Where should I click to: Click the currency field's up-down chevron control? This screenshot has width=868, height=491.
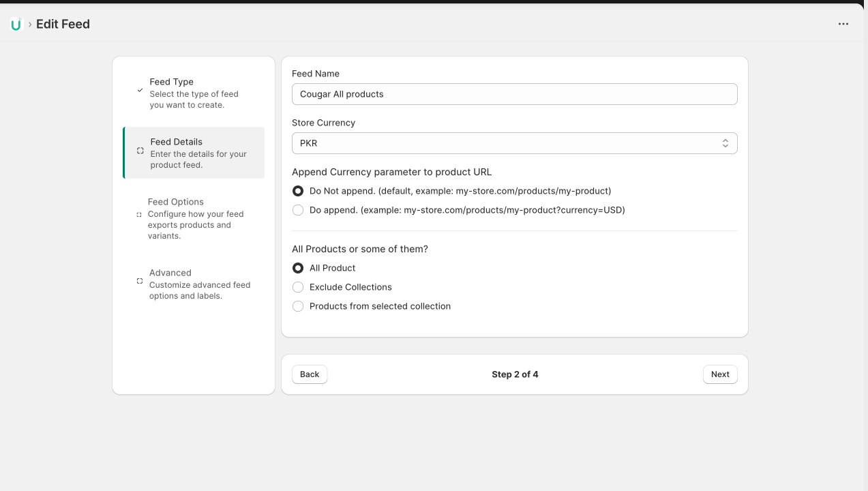(725, 143)
